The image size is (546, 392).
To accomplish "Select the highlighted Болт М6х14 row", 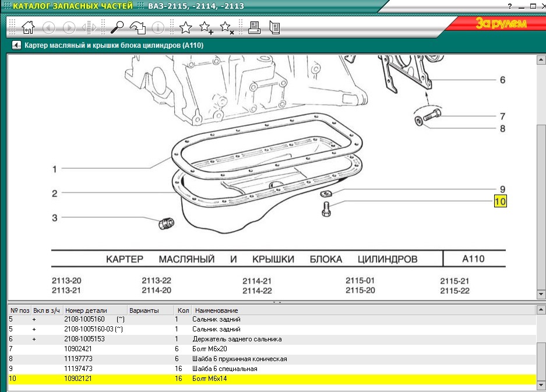I will [272, 379].
